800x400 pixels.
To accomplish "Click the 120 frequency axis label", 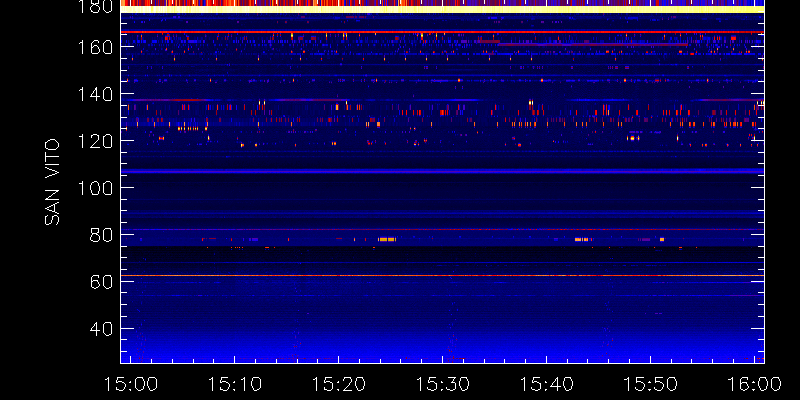I will click(x=94, y=141).
